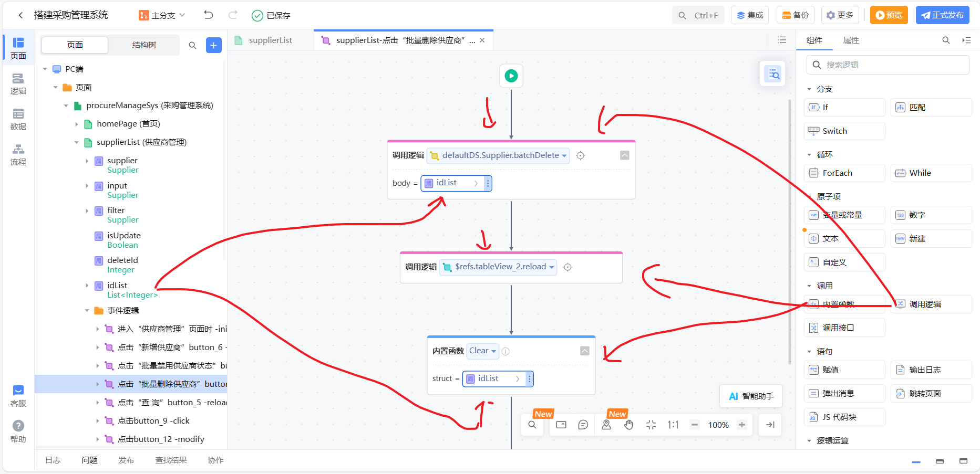Collapse the 循环 component group

tap(809, 155)
